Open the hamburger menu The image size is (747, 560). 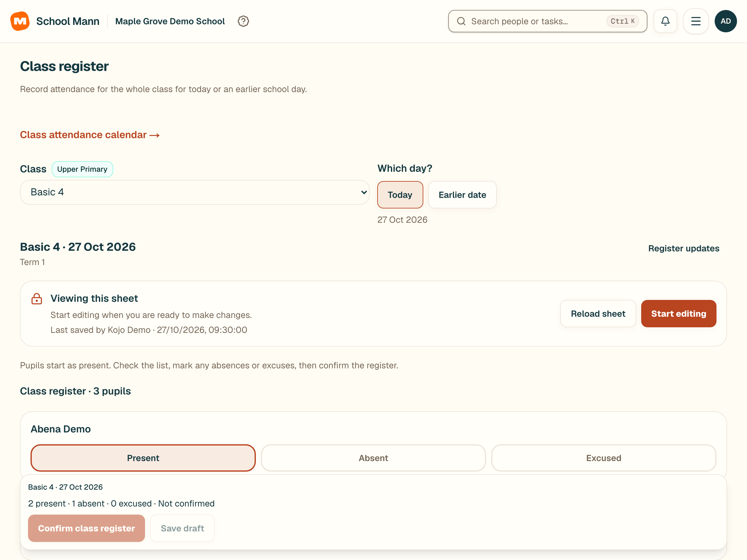click(696, 21)
